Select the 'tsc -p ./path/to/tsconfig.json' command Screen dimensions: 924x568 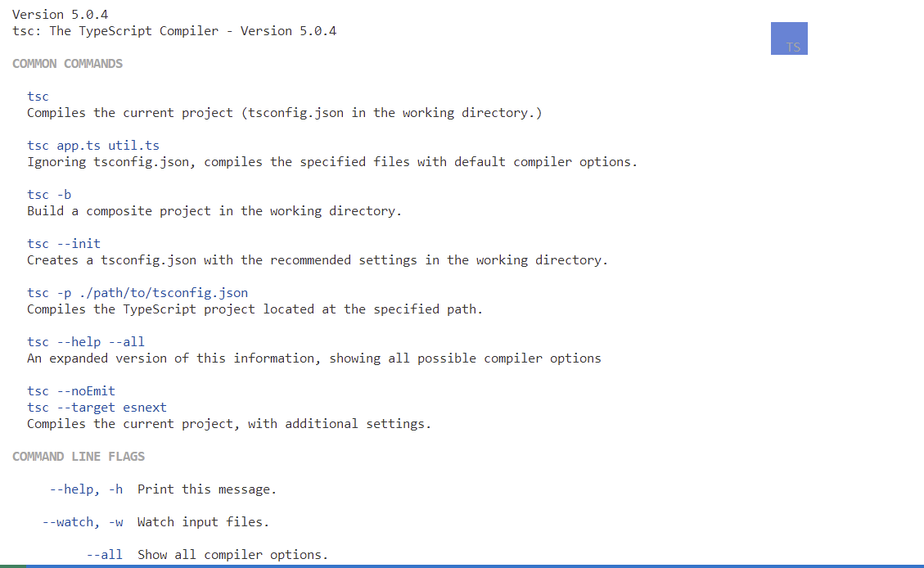coord(137,293)
